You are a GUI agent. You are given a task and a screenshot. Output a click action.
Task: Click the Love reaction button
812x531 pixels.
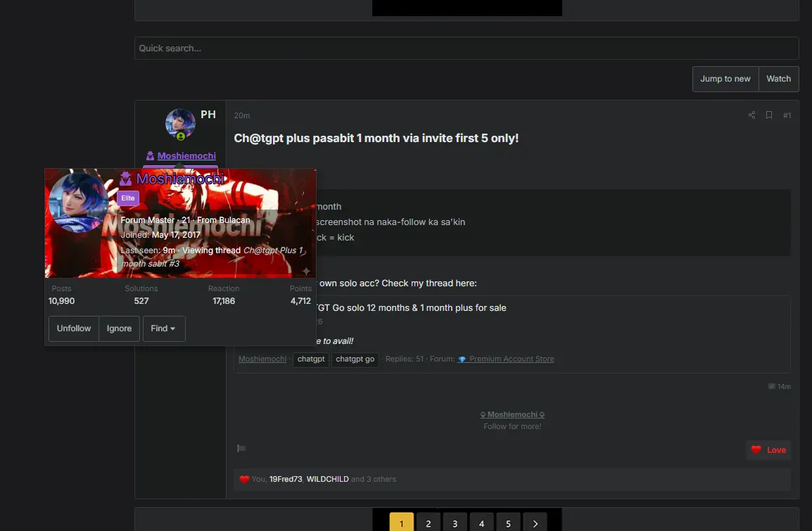click(768, 449)
